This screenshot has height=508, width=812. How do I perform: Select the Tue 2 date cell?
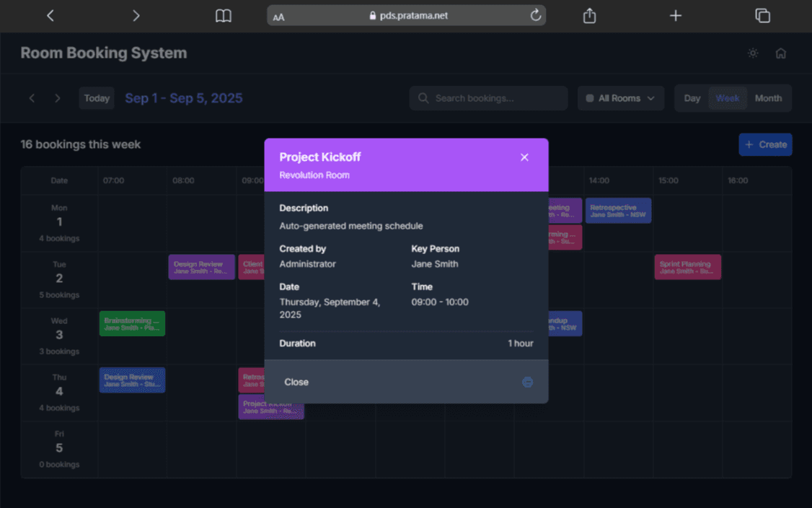59,280
